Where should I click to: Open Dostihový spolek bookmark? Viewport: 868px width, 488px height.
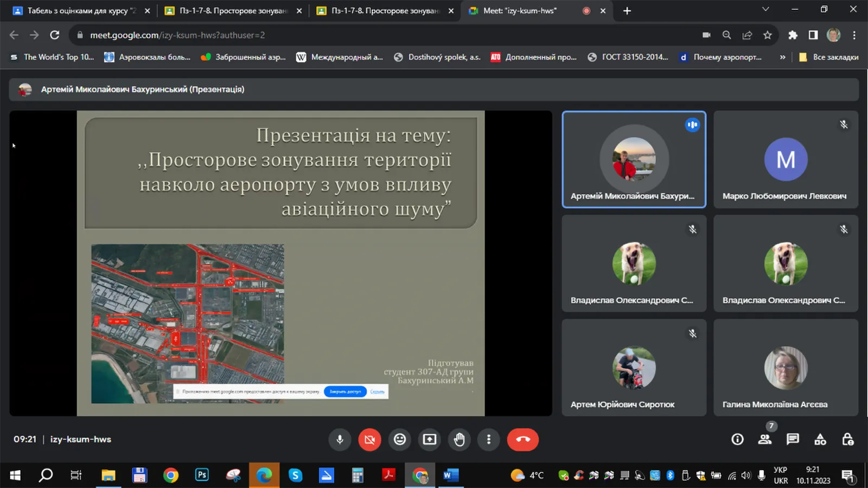(437, 57)
